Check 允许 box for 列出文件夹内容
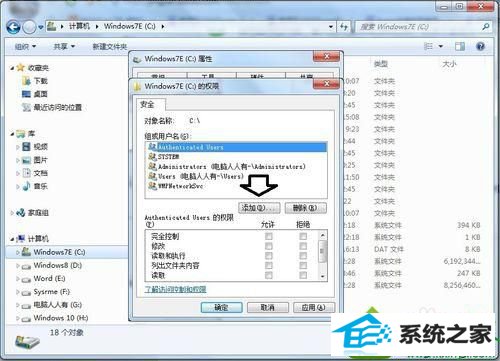The width and height of the screenshot is (500, 361). (269, 265)
